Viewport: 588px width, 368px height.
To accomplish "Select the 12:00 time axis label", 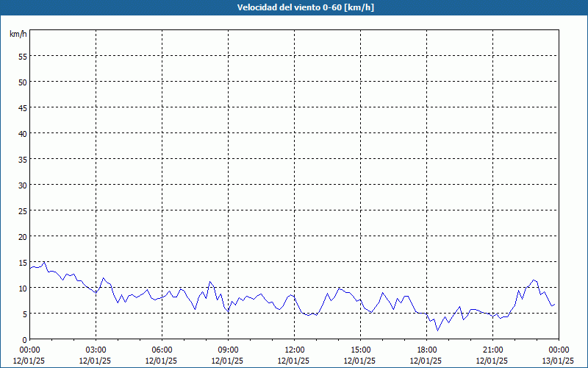I will tap(294, 350).
